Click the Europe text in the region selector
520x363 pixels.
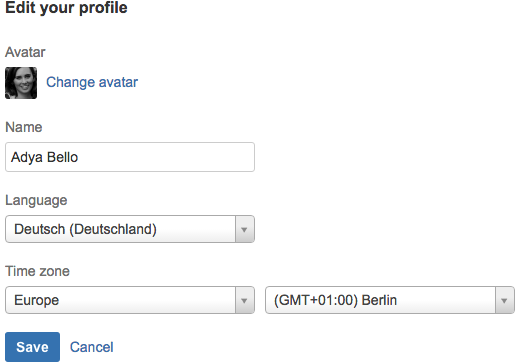click(37, 300)
